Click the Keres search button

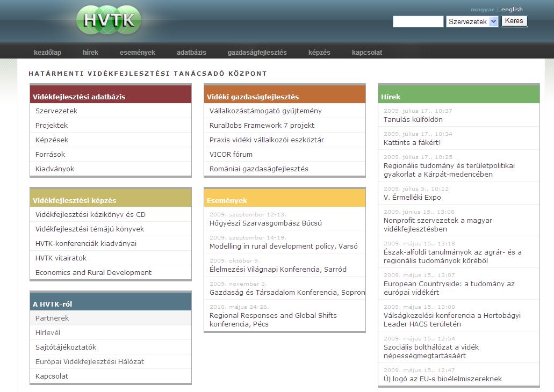pyautogui.click(x=514, y=21)
